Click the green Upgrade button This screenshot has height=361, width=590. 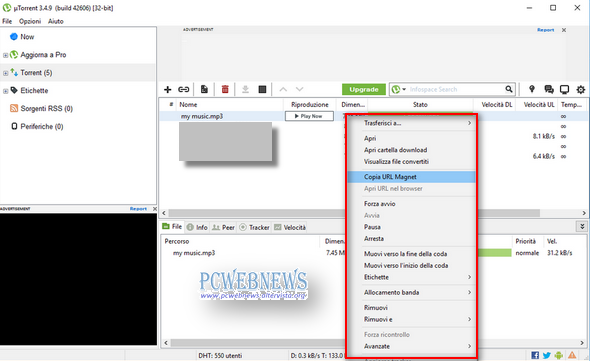(x=364, y=90)
